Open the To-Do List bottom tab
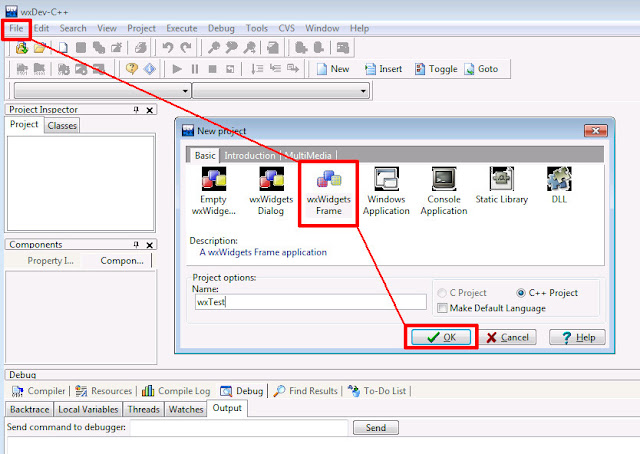The image size is (640, 454). click(378, 391)
